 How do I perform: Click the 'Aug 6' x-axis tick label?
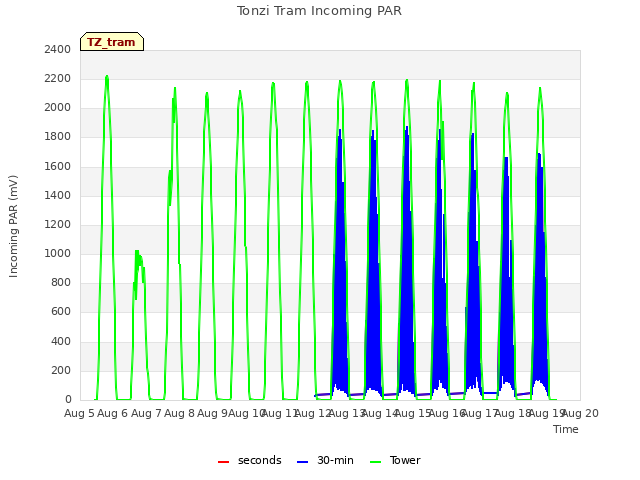coord(113,413)
